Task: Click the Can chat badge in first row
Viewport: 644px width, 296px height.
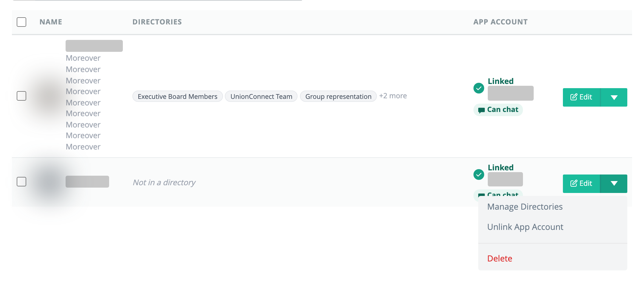Action: point(498,110)
